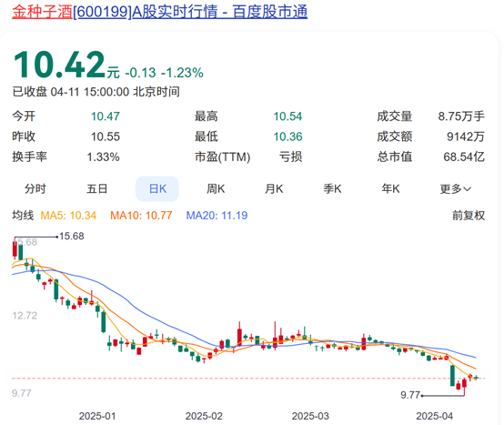Click the price change -0.13 -1.23%
Viewport: 504px width, 425px height.
[x=164, y=73]
